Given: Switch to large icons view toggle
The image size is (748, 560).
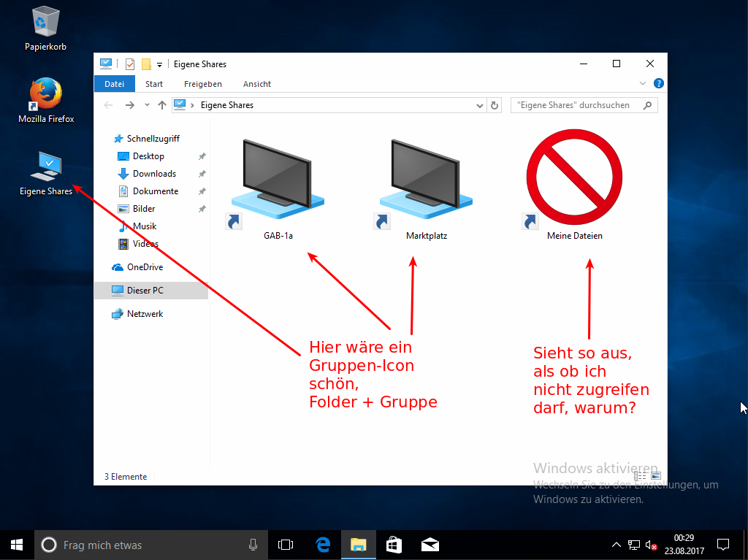Looking at the screenshot, I should [655, 476].
